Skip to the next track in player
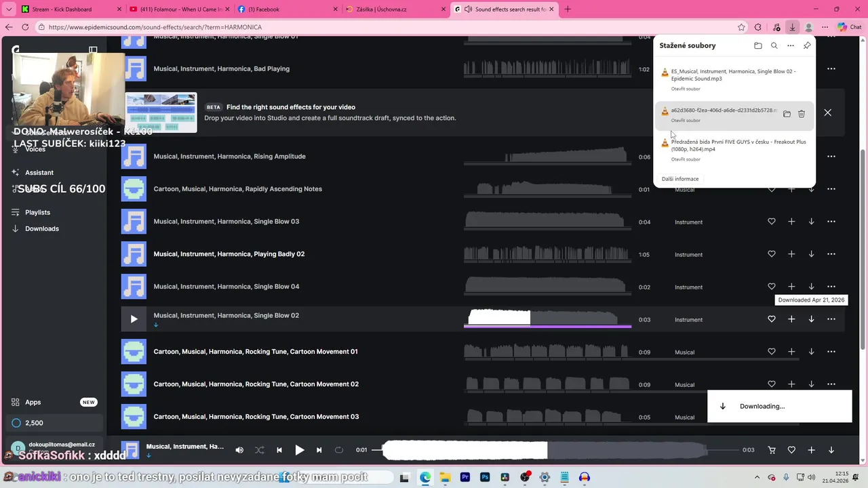Image resolution: width=868 pixels, height=488 pixels. (319, 450)
